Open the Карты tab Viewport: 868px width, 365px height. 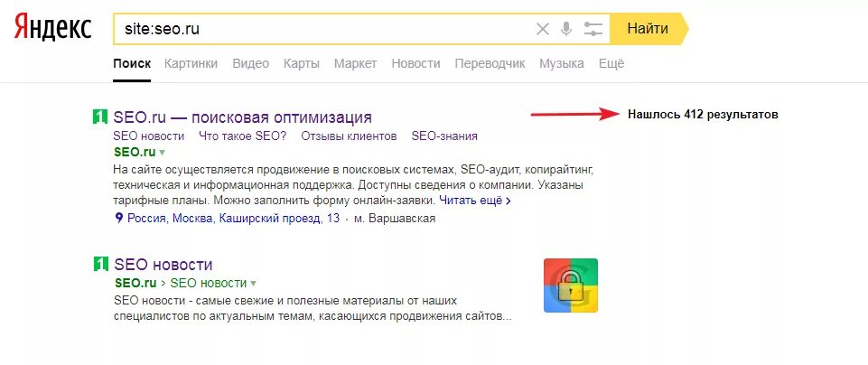coord(302,64)
